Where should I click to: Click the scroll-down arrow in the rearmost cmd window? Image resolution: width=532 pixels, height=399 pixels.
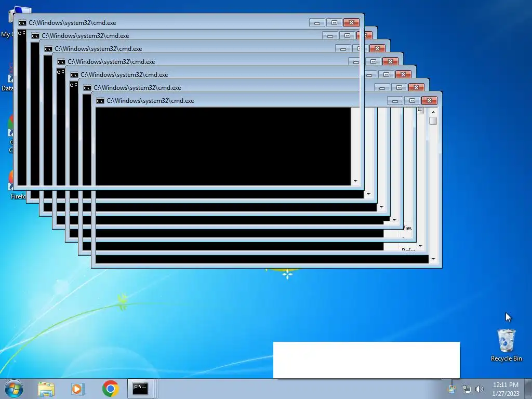pyautogui.click(x=433, y=259)
